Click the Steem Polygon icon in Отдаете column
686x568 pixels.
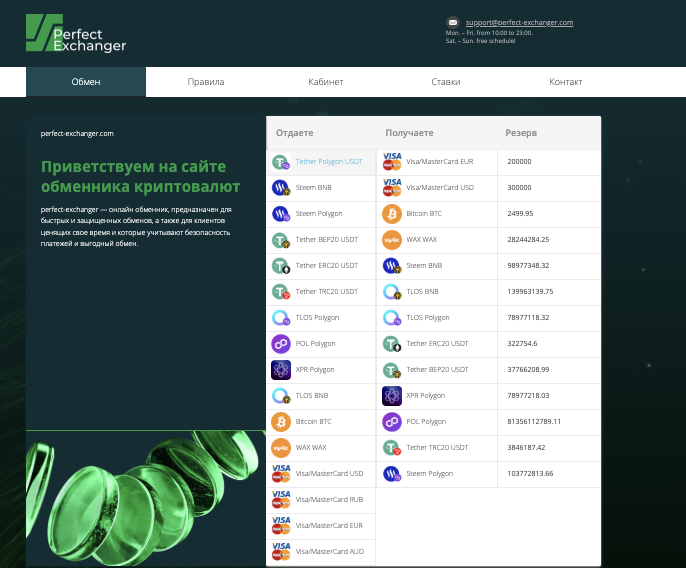point(281,214)
